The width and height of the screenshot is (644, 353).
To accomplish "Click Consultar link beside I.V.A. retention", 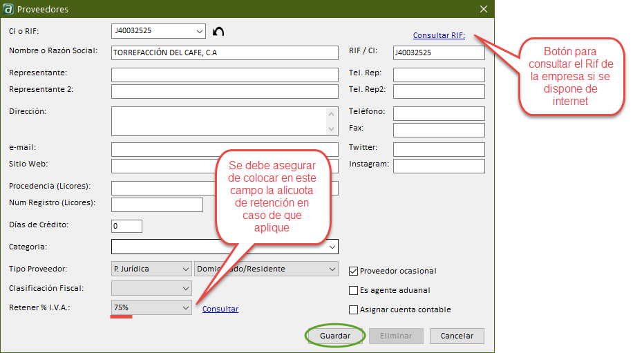I will click(220, 309).
